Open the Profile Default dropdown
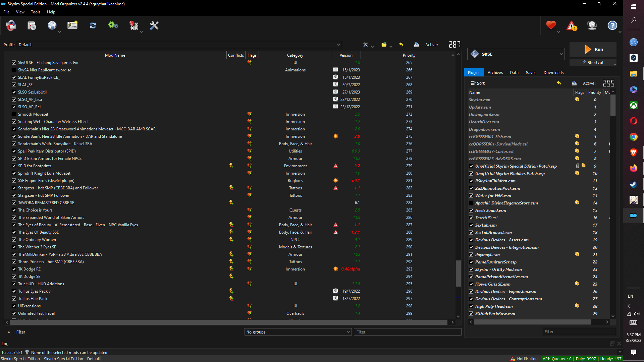Viewport: 644px width, 362px height. tap(179, 45)
